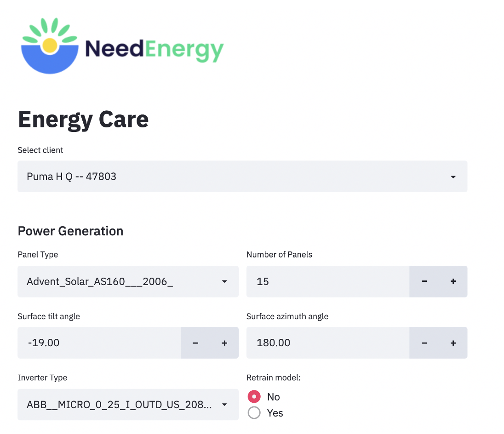Decrement Surface tilt angle value

pyautogui.click(x=195, y=343)
